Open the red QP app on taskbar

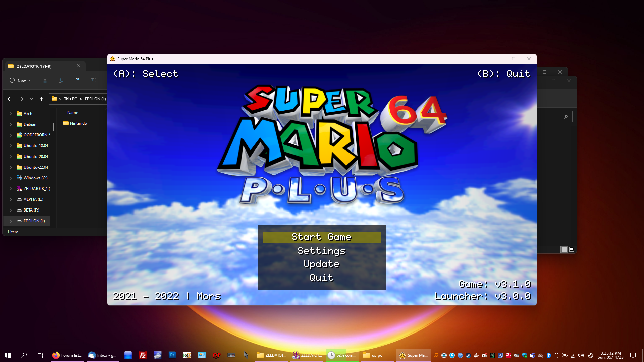click(x=217, y=355)
